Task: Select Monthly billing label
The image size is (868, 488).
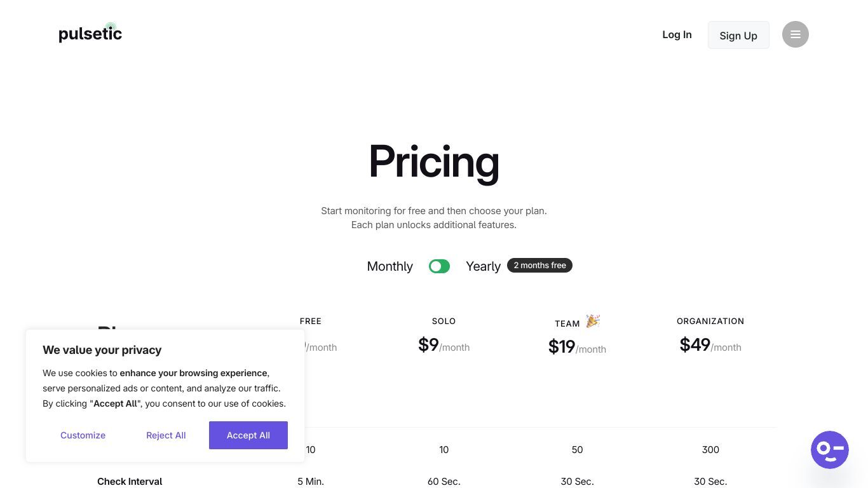Action: click(x=390, y=266)
